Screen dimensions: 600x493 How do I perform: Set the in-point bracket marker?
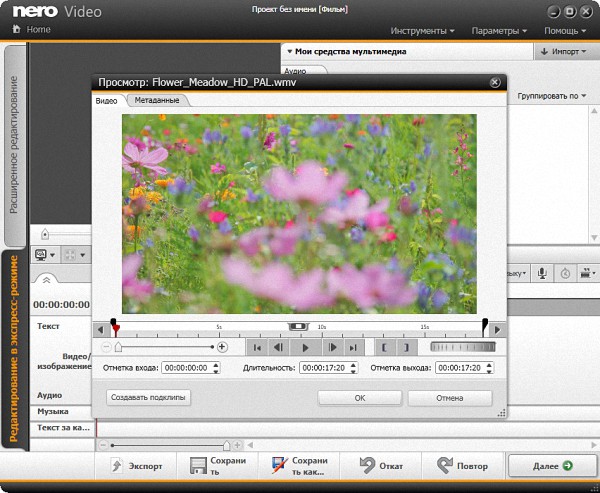383,347
